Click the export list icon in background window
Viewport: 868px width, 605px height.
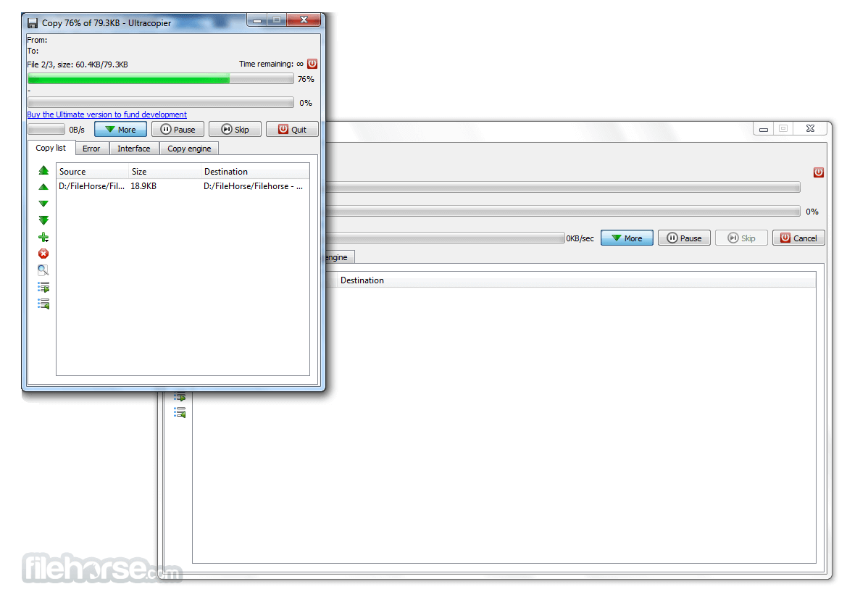coord(180,397)
